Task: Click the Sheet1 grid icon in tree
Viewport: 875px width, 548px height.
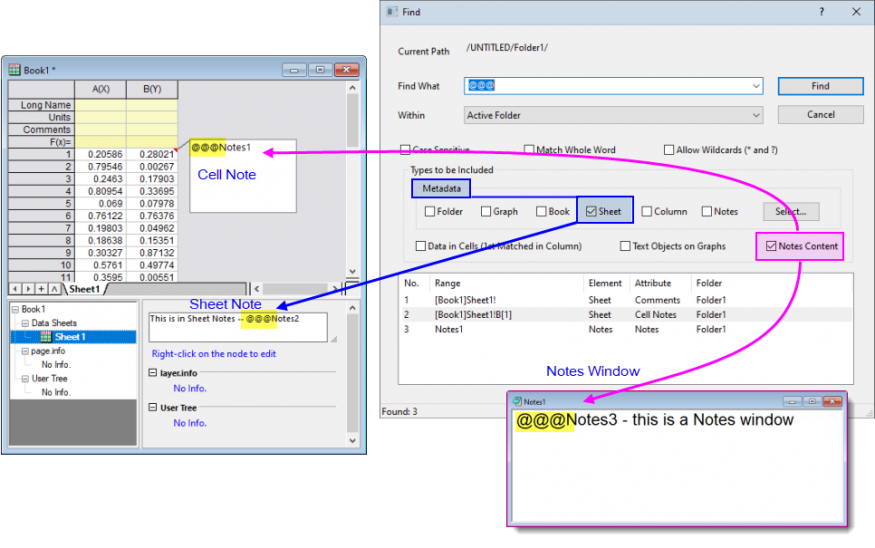Action: [46, 337]
